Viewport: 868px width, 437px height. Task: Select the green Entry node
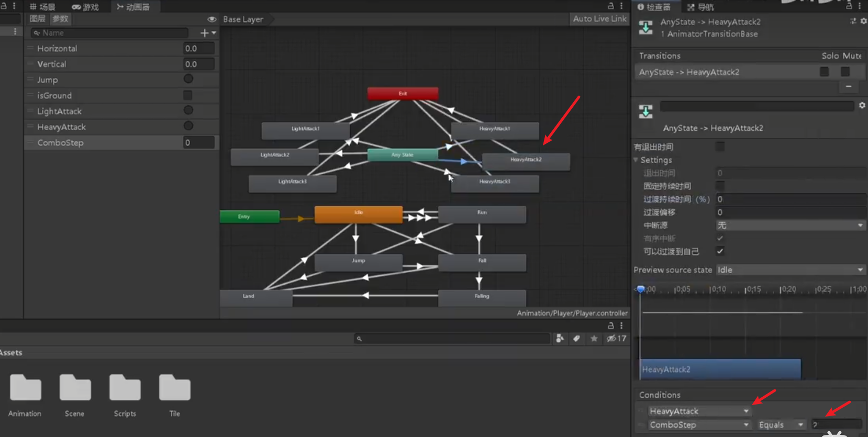point(250,217)
